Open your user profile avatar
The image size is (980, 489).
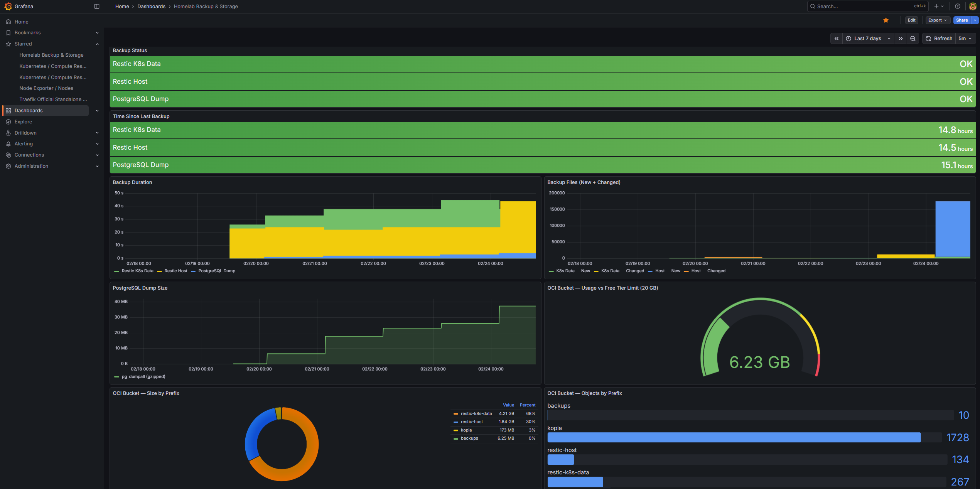click(x=972, y=6)
